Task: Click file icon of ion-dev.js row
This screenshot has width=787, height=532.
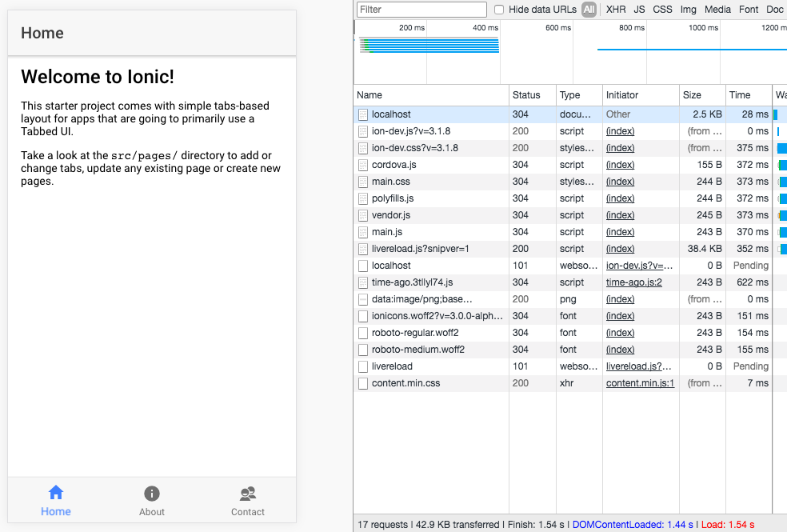Action: pos(363,131)
